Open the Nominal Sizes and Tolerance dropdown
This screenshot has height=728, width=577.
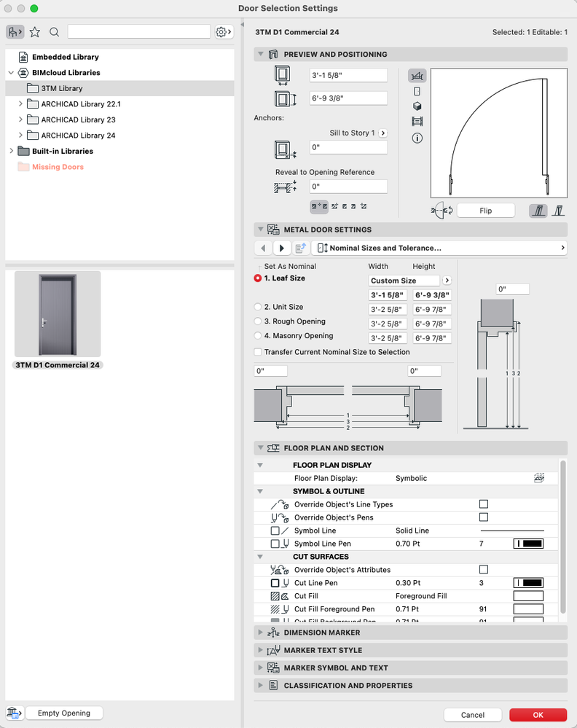[439, 248]
